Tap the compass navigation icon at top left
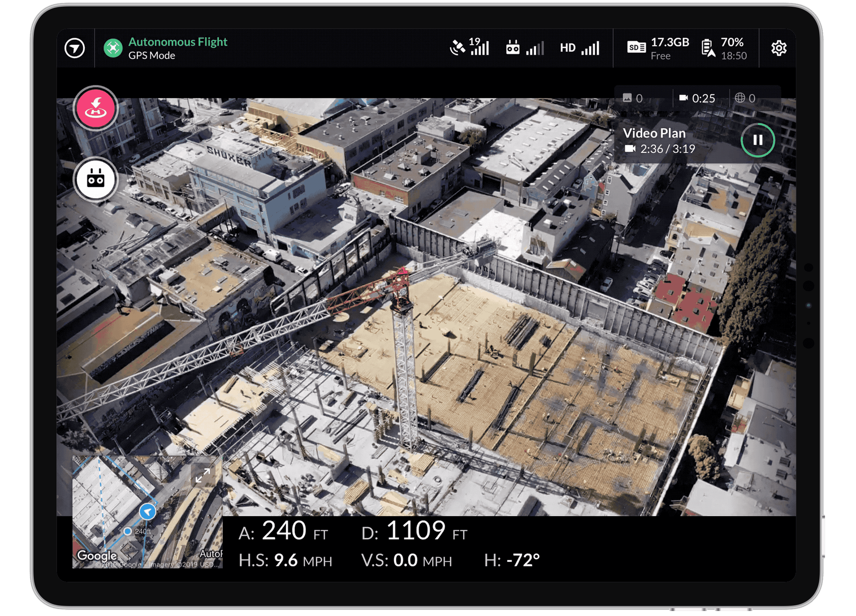Image resolution: width=856 pixels, height=616 pixels. point(75,48)
